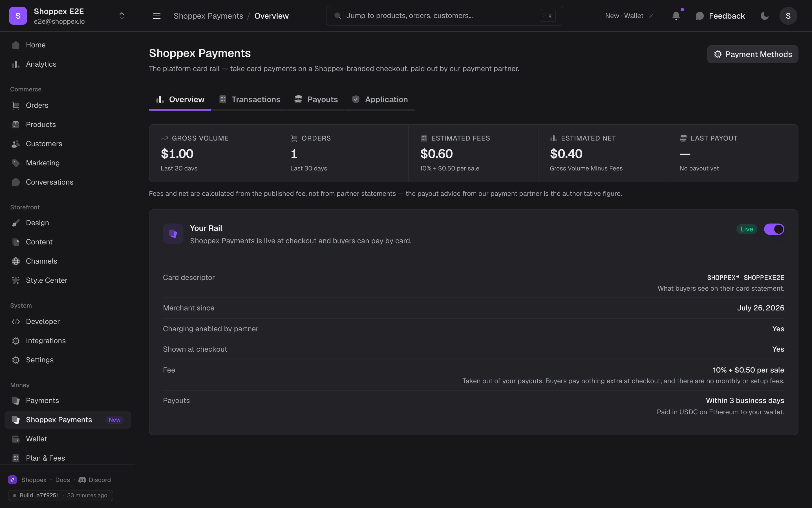Click the Shoppex E2E store avatar icon

[18, 16]
